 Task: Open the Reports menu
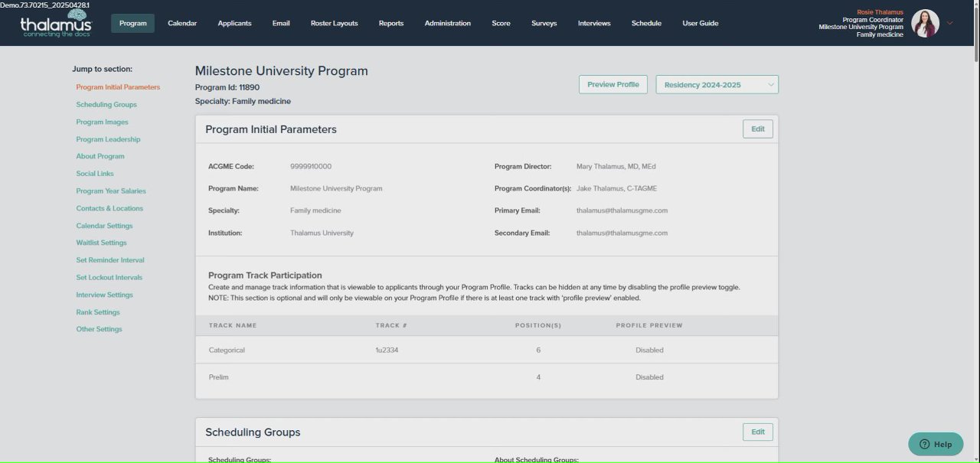(391, 23)
